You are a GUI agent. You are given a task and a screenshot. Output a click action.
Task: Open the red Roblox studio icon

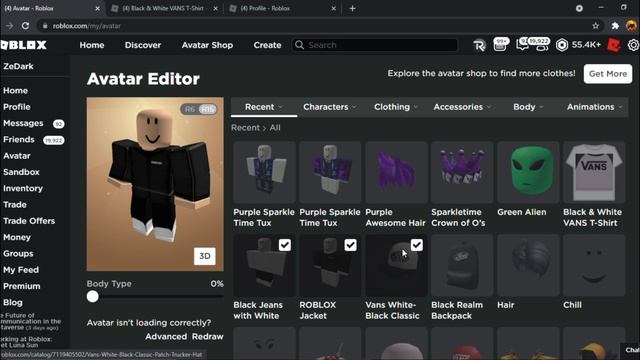coord(614,45)
